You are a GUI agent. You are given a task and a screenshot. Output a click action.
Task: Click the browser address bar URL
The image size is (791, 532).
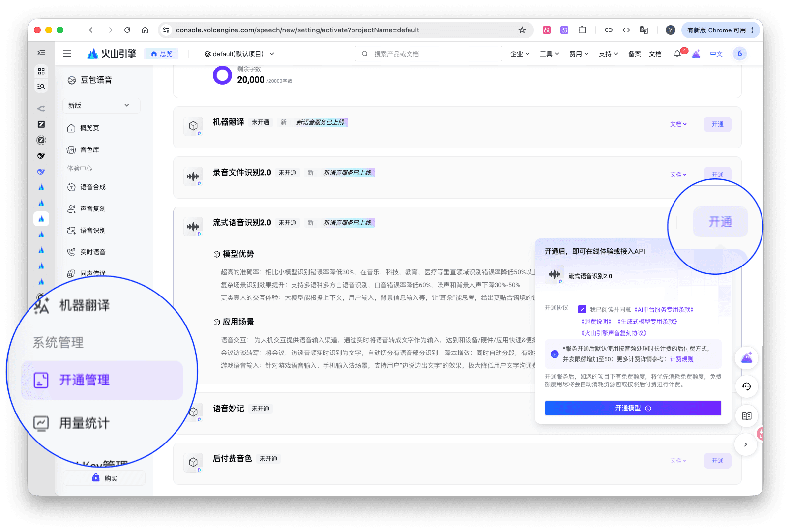point(297,30)
